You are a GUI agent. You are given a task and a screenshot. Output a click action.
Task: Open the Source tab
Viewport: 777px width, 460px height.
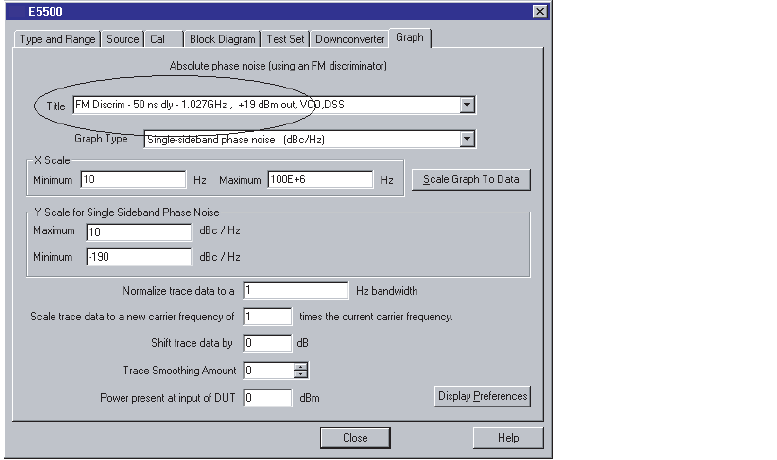(x=122, y=39)
